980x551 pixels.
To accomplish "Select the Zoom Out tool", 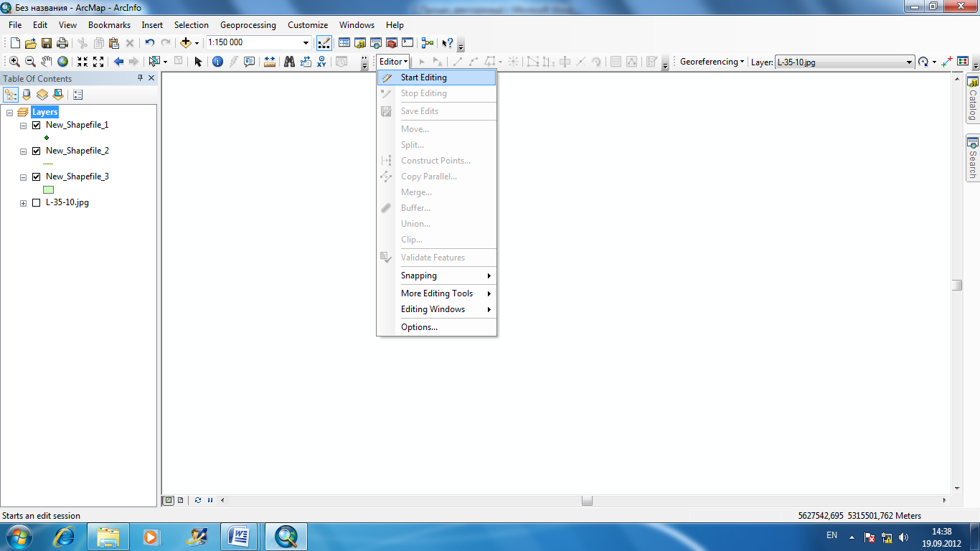I will point(30,62).
